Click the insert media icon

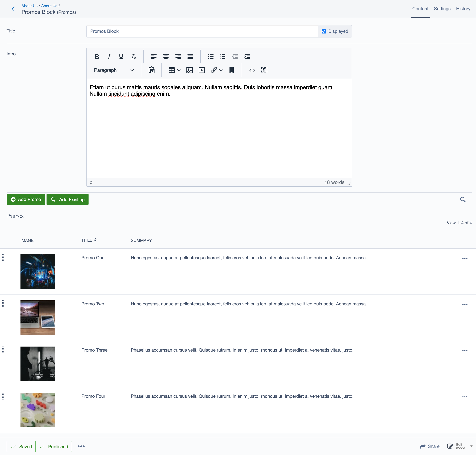(202, 70)
